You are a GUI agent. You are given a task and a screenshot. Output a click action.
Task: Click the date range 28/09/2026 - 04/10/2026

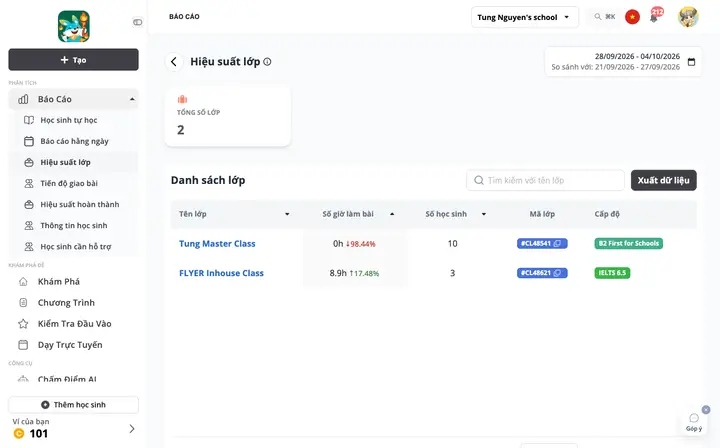coord(637,56)
